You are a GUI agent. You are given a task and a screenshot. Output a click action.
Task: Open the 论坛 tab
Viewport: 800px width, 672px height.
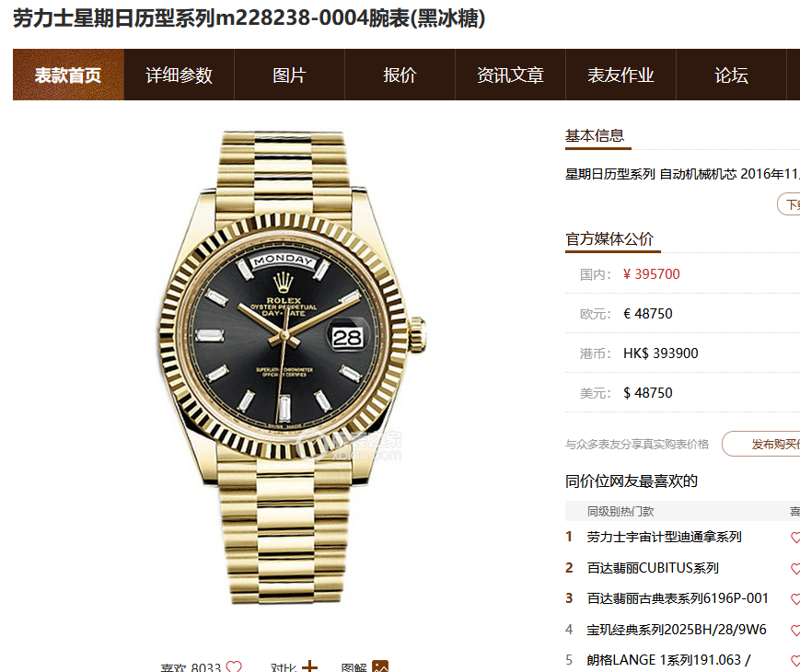(x=731, y=75)
